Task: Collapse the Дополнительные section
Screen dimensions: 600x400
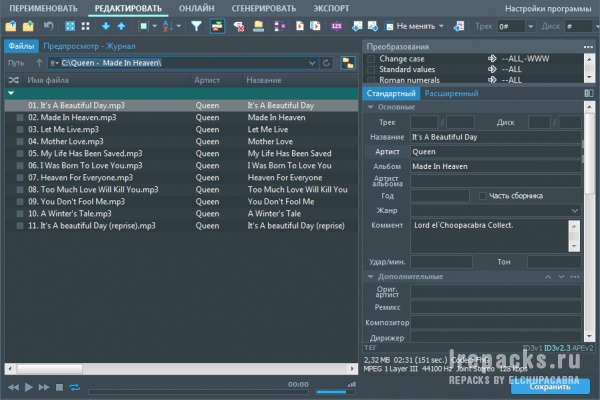Action: click(x=370, y=276)
